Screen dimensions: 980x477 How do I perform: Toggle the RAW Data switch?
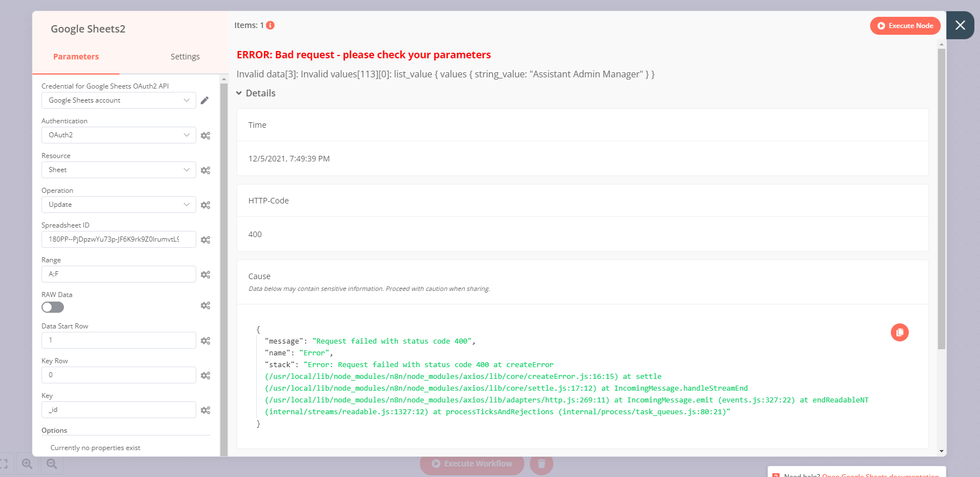(53, 307)
